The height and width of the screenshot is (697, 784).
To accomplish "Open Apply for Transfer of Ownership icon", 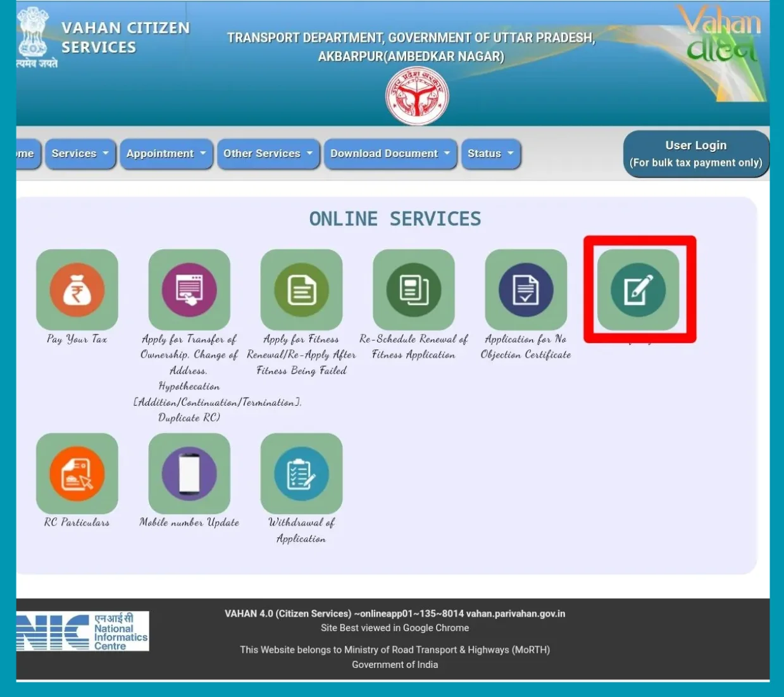I will (189, 290).
